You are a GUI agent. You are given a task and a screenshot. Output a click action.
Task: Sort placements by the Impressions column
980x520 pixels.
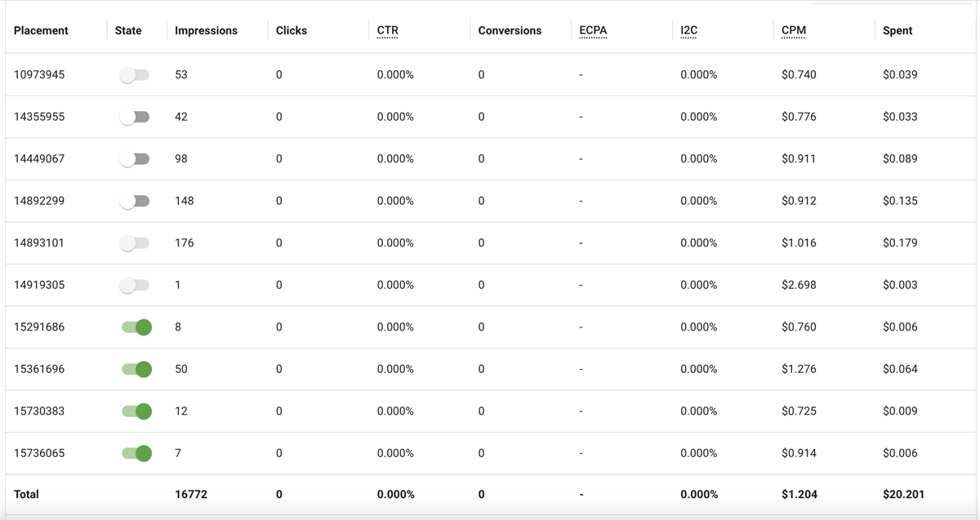click(x=205, y=30)
